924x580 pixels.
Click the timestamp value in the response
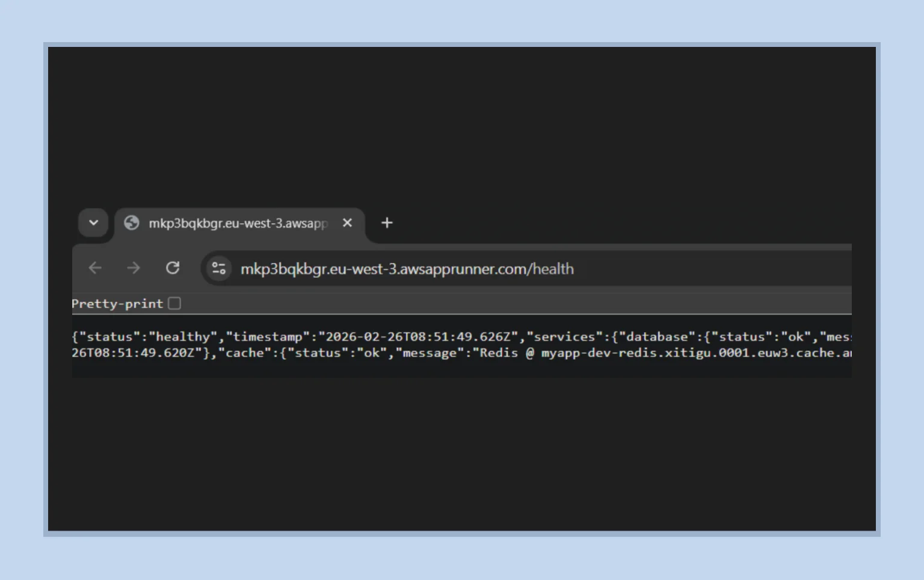[393, 336]
